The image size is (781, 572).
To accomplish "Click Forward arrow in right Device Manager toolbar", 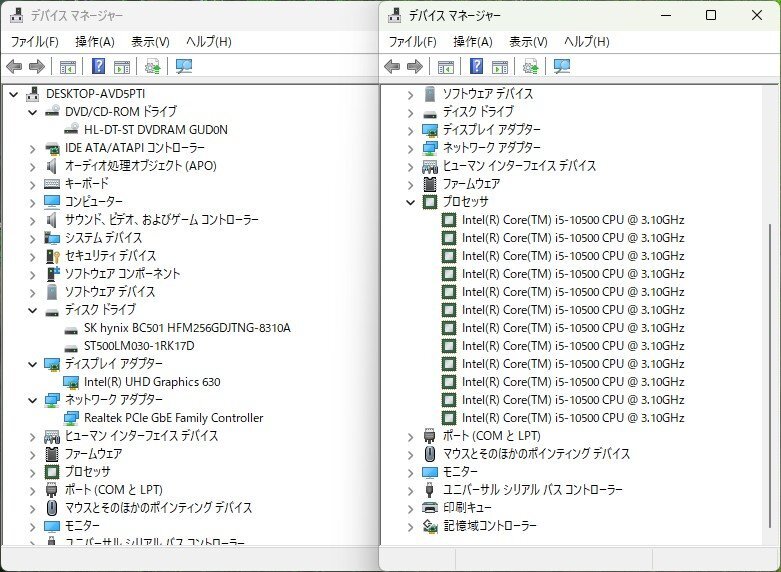I will (x=415, y=66).
